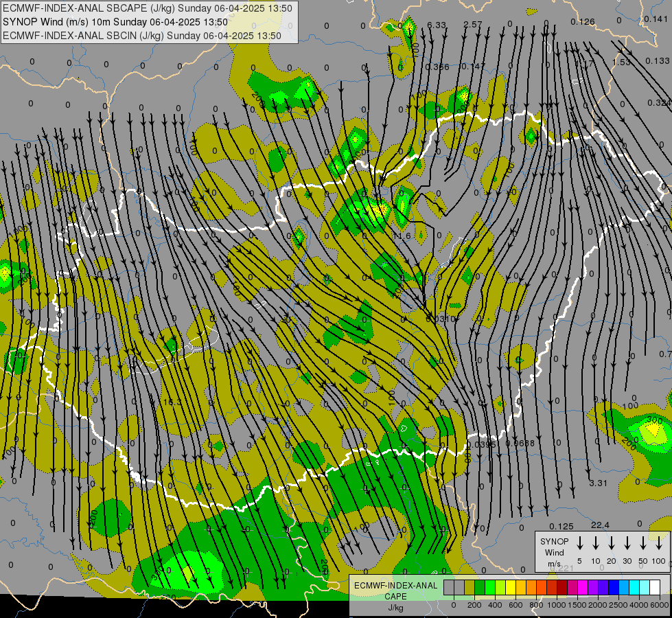Select the deep blue CAPE legend swatch
Viewport: 672px width, 618px height.
pos(613,587)
